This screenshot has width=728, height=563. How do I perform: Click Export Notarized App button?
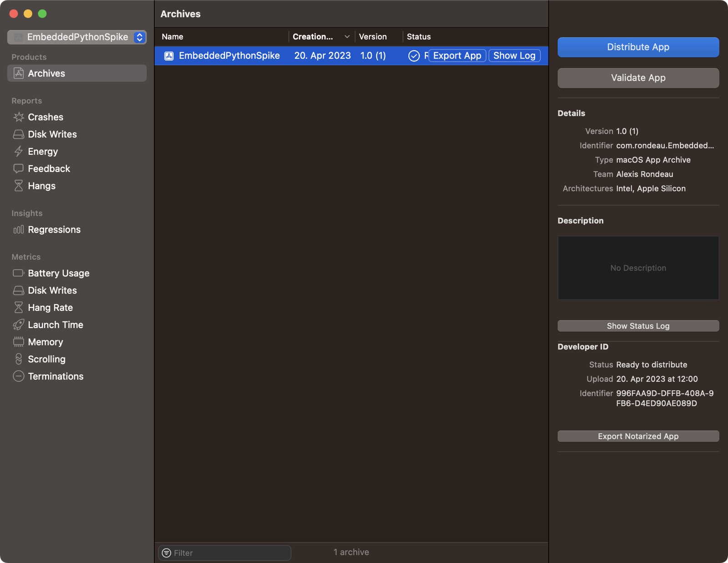point(638,436)
